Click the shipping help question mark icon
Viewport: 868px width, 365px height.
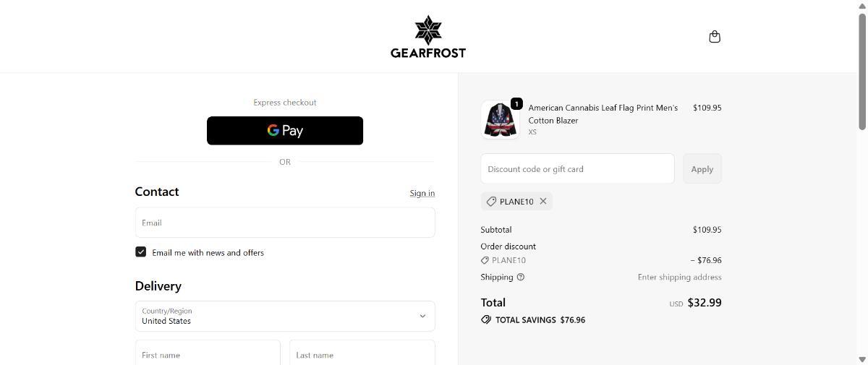521,277
